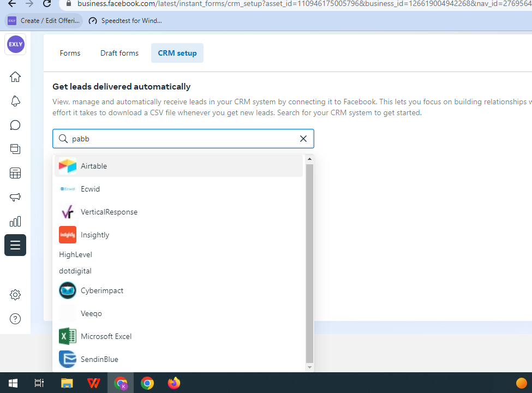Pick dotdigital from the dropdown list
Viewport: 532px width, 393px height.
point(178,271)
